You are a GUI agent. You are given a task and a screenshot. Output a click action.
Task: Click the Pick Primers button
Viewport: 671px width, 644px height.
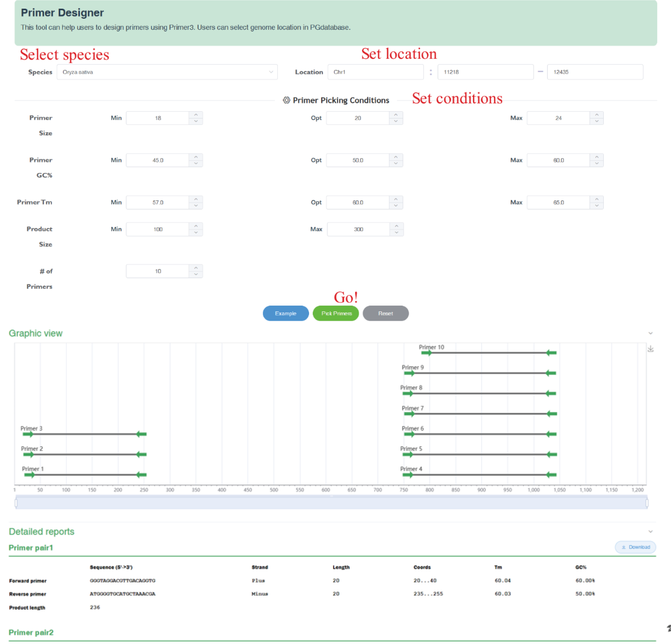coord(336,313)
